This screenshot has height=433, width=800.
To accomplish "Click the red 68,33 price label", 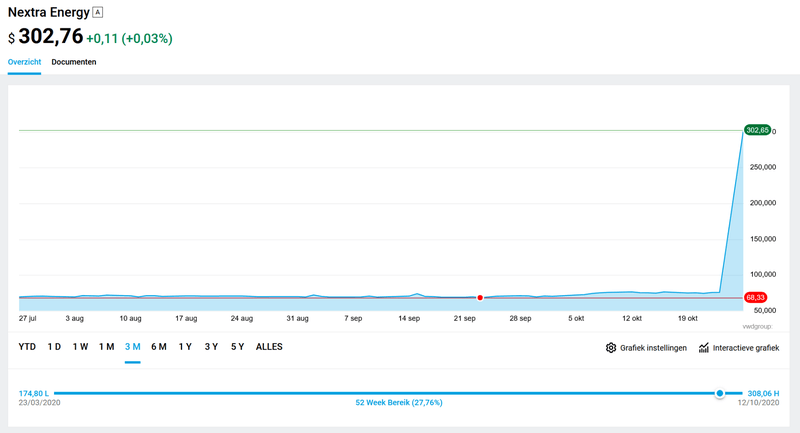I will 755,297.
